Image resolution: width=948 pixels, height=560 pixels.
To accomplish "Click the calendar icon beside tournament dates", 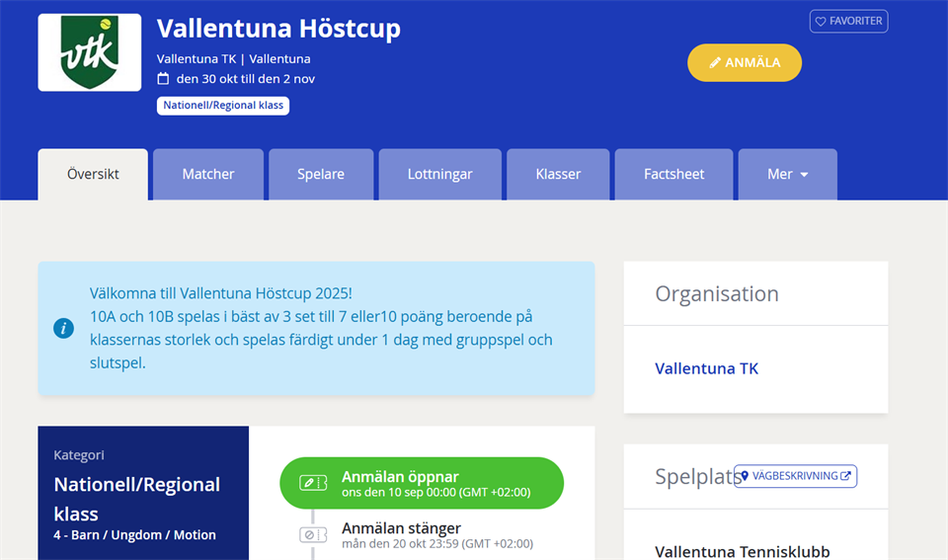I will point(164,78).
